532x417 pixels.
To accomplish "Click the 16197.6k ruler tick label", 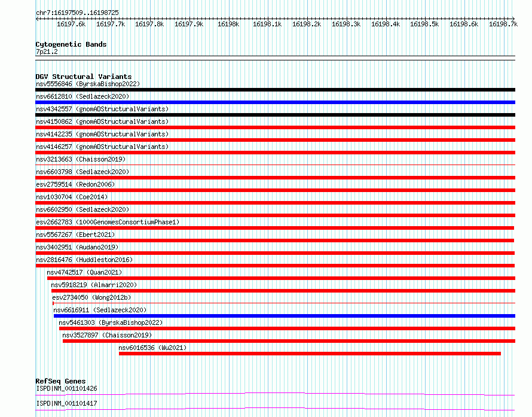I will click(x=71, y=24).
